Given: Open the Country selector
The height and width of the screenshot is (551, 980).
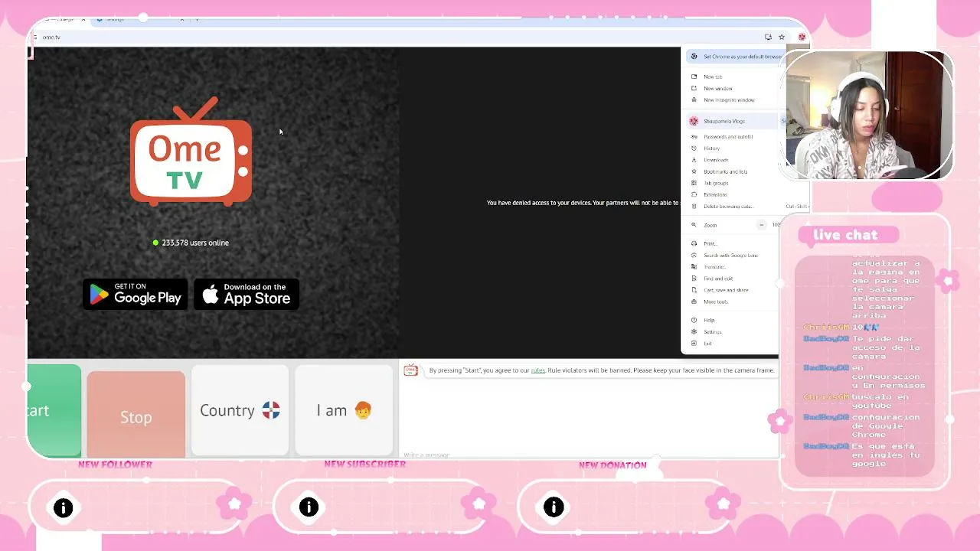Looking at the screenshot, I should (240, 410).
